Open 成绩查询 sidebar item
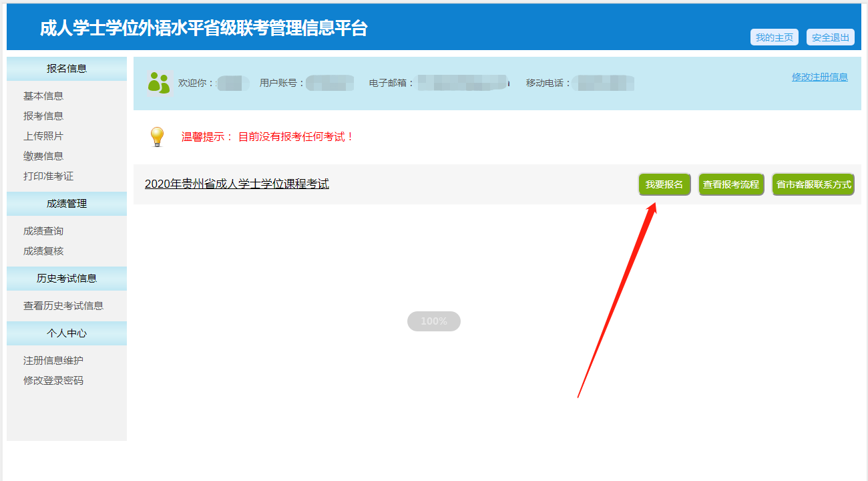The height and width of the screenshot is (481, 868). (x=43, y=231)
